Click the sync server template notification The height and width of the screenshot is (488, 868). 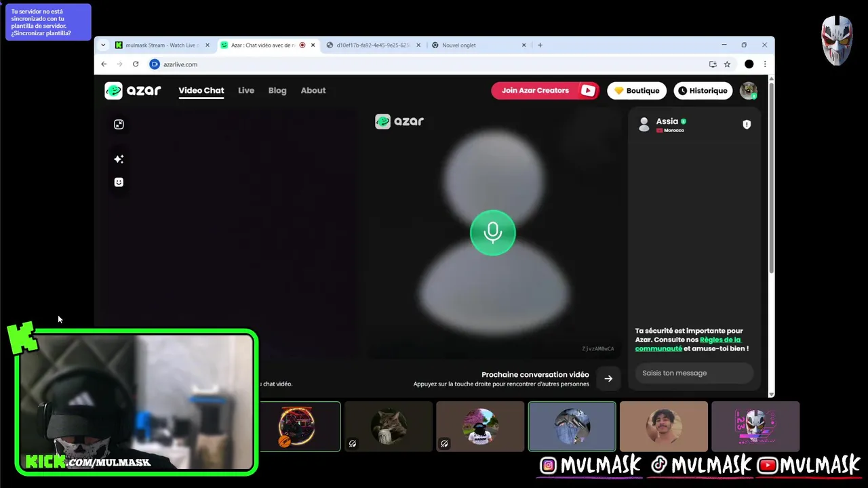click(48, 22)
